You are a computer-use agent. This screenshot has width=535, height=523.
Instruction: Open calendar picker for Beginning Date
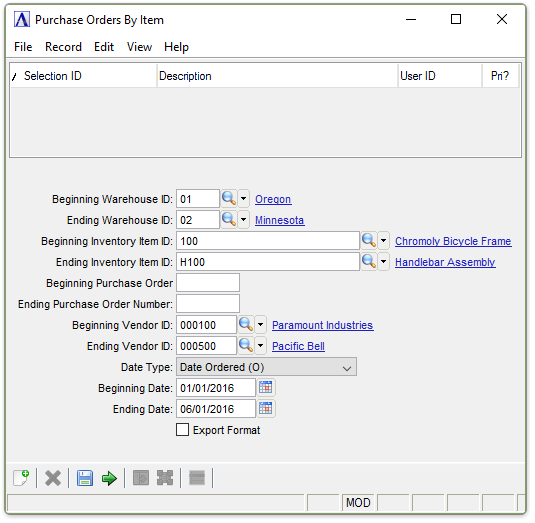coord(265,388)
